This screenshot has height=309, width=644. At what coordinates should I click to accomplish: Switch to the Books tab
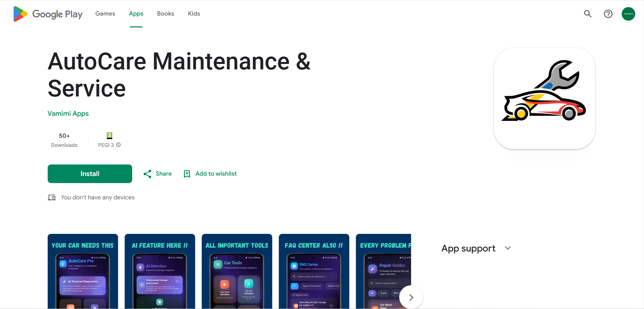coord(166,14)
